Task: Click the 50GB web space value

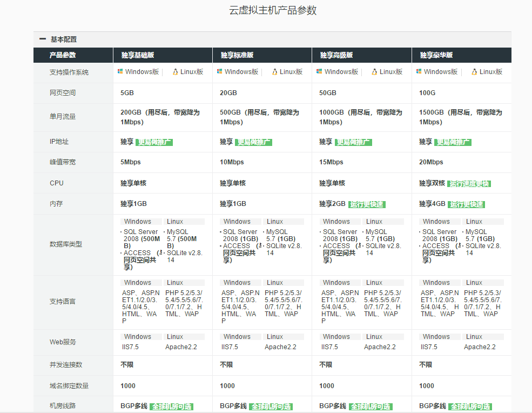Action: click(328, 93)
